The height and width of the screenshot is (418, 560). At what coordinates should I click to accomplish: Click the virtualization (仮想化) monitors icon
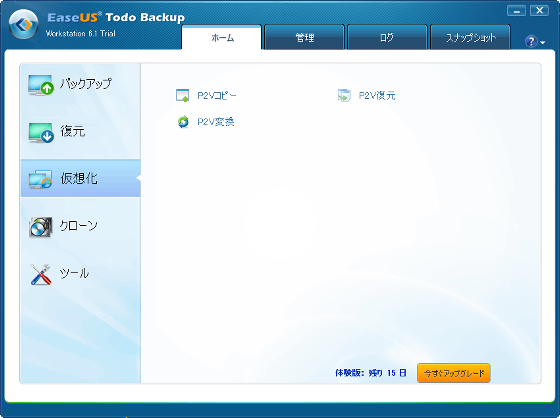tap(40, 179)
